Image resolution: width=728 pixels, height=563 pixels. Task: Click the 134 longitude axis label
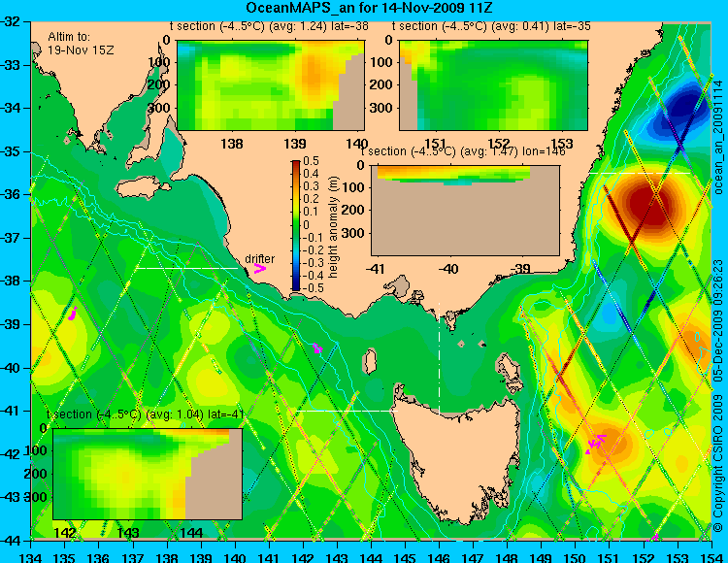point(31,556)
